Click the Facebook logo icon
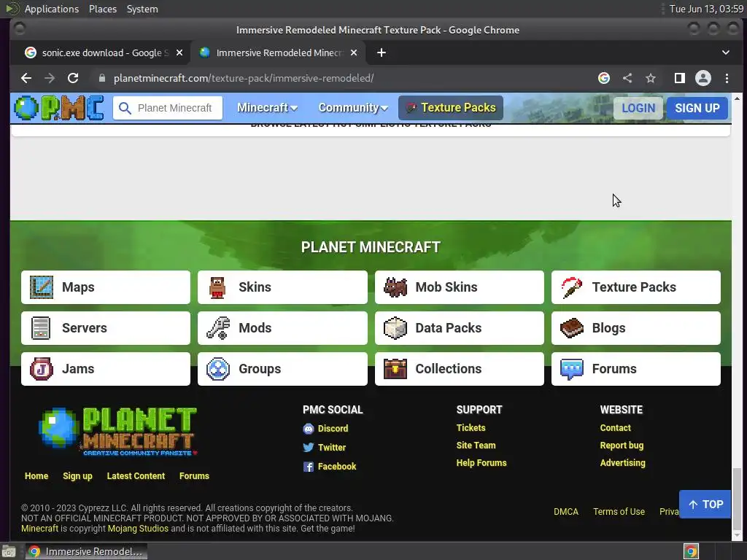This screenshot has height=560, width=747. point(309,467)
